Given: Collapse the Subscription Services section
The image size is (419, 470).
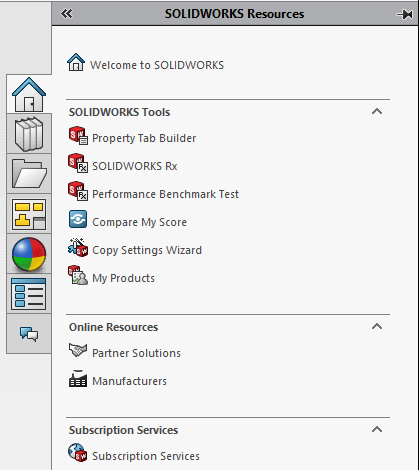Looking at the screenshot, I should point(377,429).
